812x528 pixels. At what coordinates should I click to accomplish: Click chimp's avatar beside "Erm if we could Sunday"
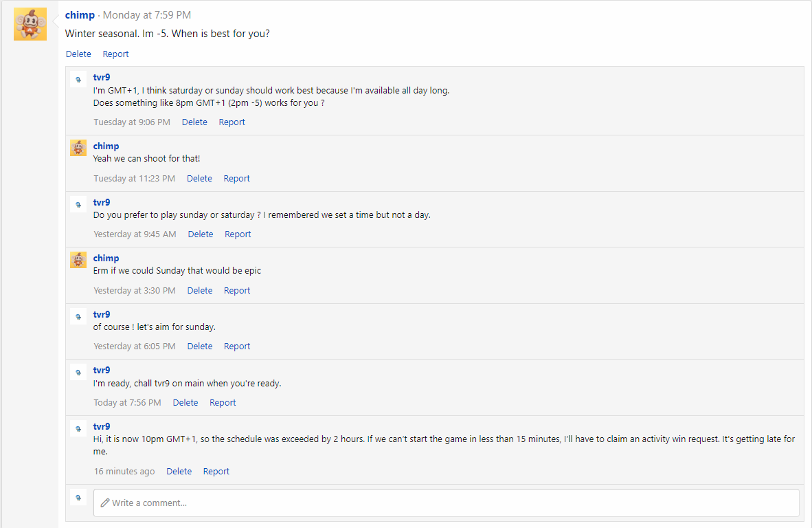pos(78,260)
